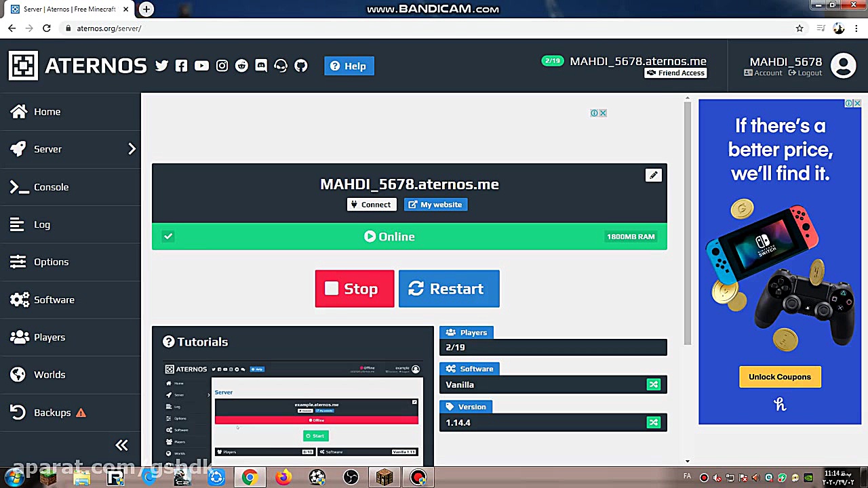Collapse the sidebar with the double arrow
868x488 pixels.
tap(121, 445)
